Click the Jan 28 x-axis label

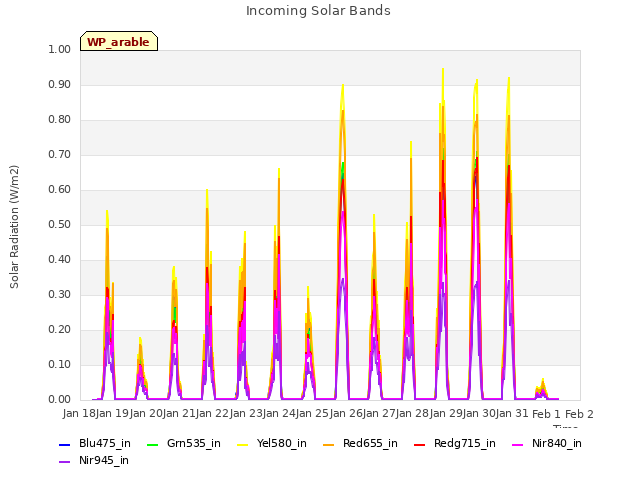point(413,413)
